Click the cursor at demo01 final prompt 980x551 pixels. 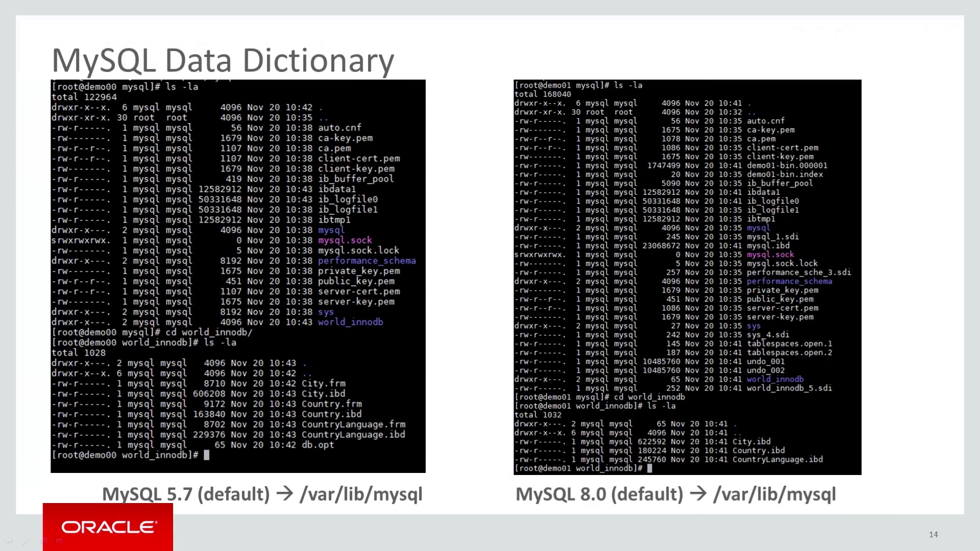pos(650,468)
